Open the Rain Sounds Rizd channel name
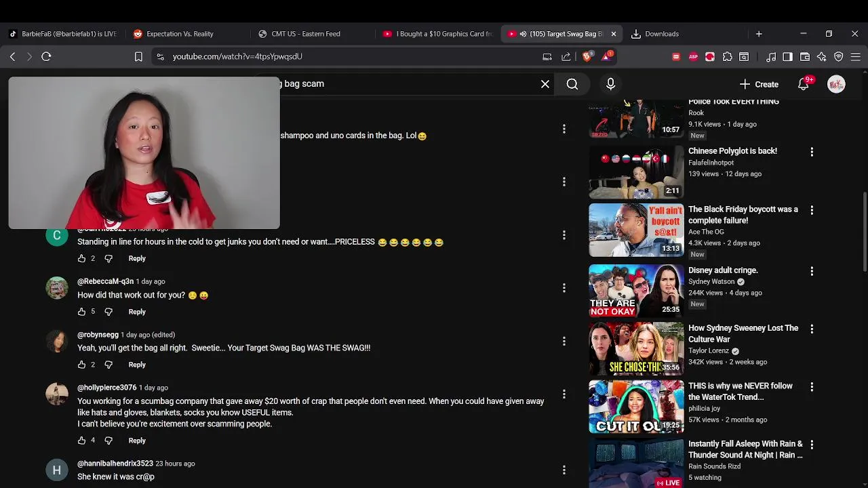This screenshot has height=488, width=868. 714,466
